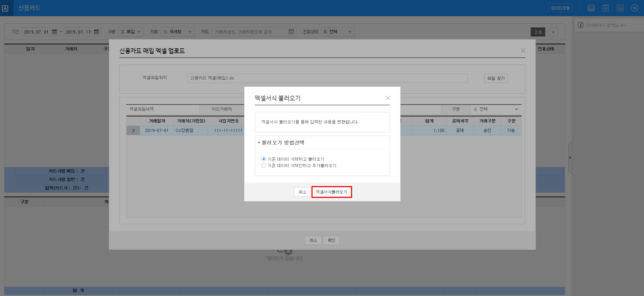
Task: Click the trash delete icon in the header
Action: point(605,8)
